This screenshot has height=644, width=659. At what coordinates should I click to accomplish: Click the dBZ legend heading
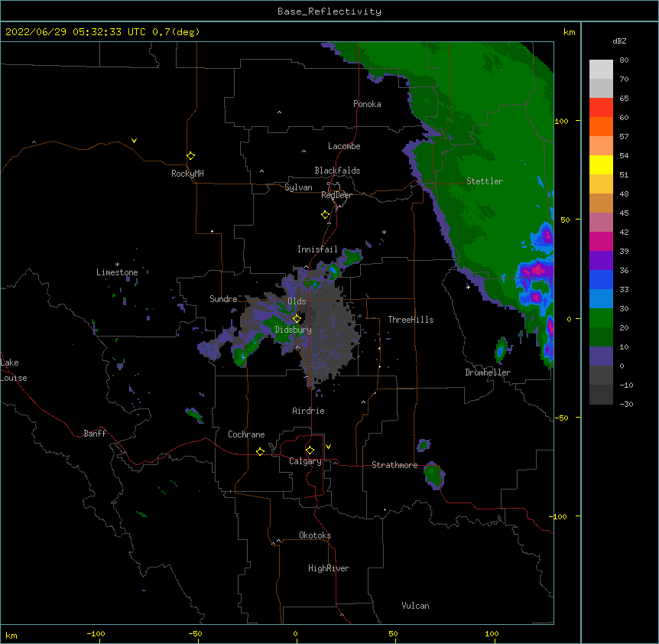tap(619, 41)
